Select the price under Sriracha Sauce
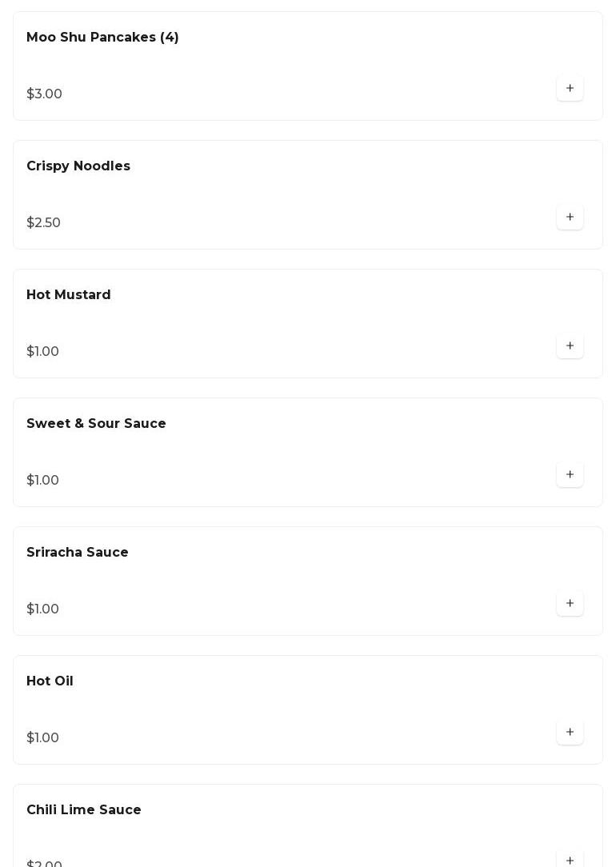 [42, 609]
